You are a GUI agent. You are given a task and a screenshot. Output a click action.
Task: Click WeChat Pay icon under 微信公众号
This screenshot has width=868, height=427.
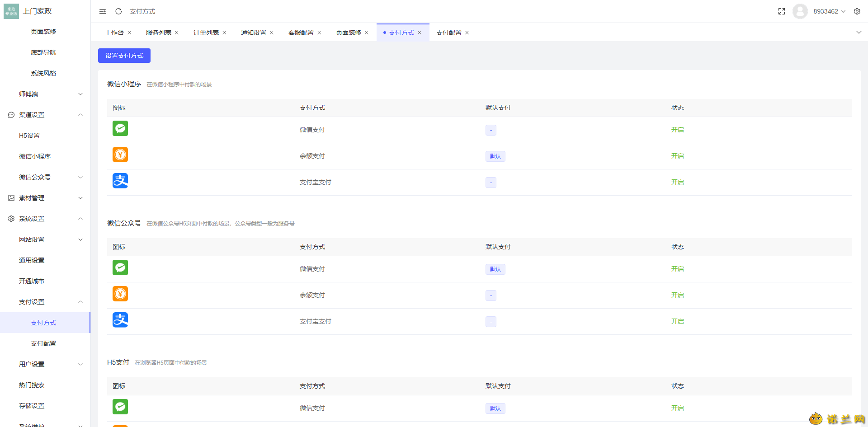(120, 267)
